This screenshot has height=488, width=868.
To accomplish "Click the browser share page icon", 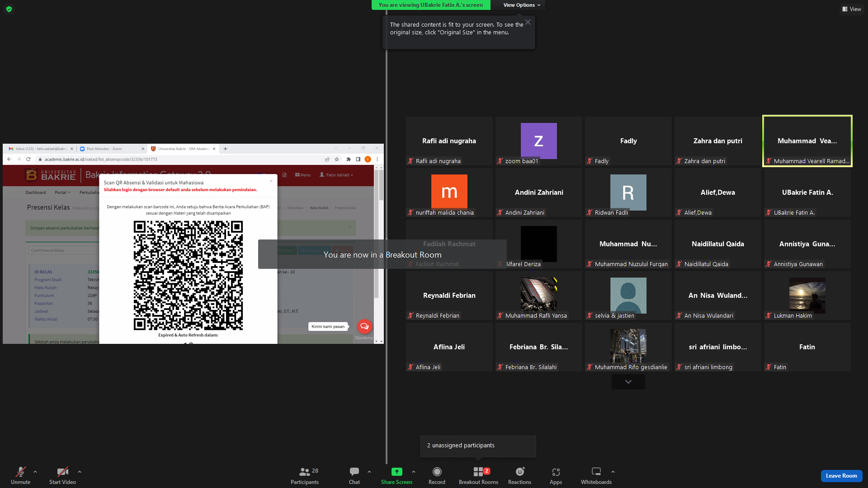I will pos(327,159).
